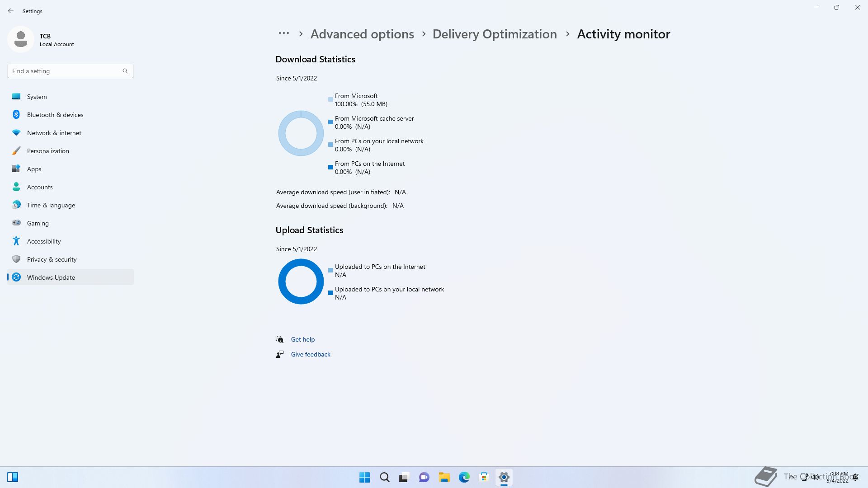Go back using the Settings back arrow

(11, 11)
